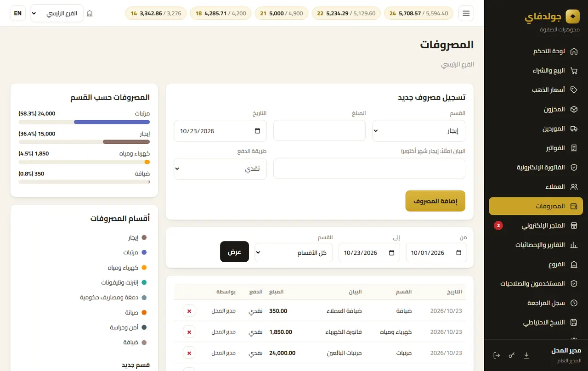This screenshot has width=588, height=371.
Task: Click the save icon beside النسخ الاحتياطي
Action: [574, 323]
